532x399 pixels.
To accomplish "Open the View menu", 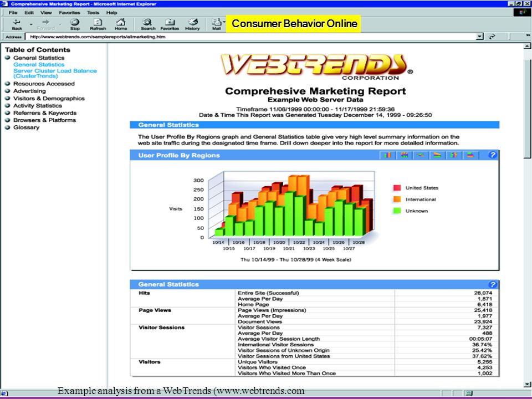I will click(x=46, y=13).
